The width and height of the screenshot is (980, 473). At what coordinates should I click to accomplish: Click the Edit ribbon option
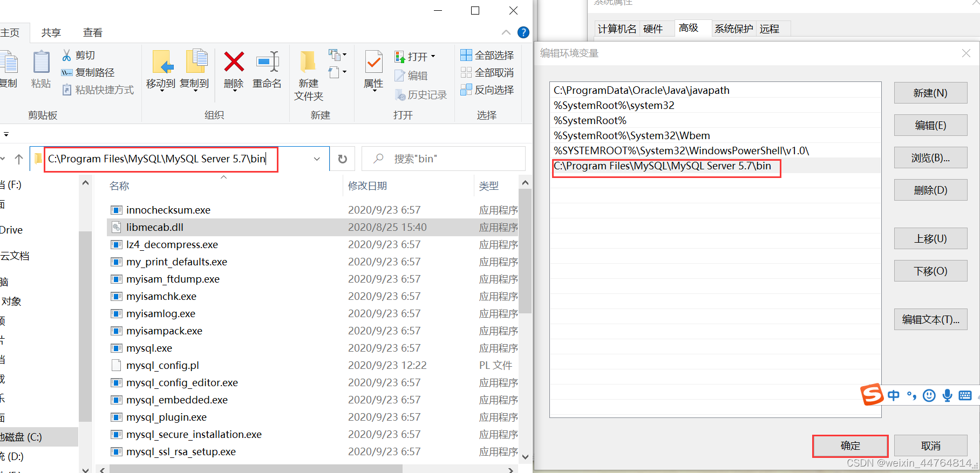pyautogui.click(x=411, y=76)
